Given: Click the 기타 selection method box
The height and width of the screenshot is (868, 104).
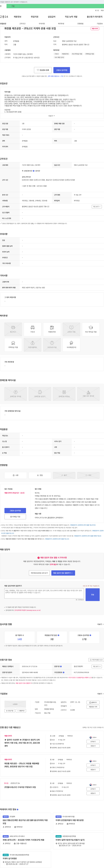Looking at the screenshot, I should (88, 475).
